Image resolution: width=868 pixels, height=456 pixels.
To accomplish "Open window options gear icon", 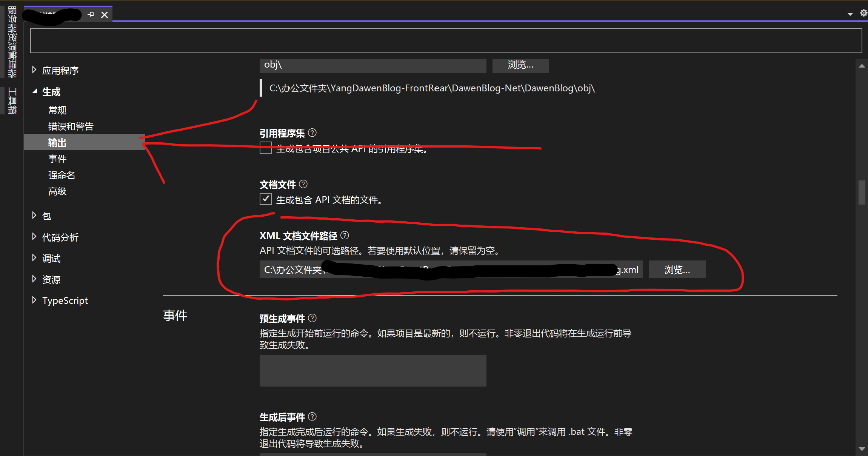I will pos(863,13).
